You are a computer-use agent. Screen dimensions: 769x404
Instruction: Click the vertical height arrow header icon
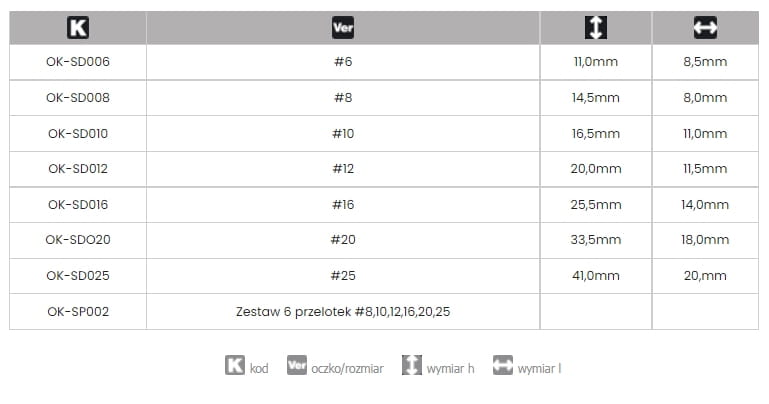pos(595,28)
